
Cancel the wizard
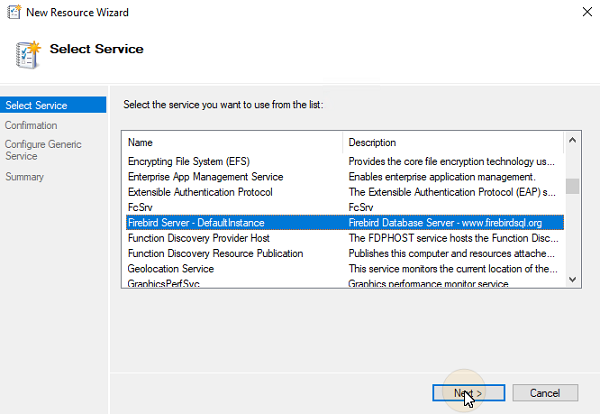544,393
